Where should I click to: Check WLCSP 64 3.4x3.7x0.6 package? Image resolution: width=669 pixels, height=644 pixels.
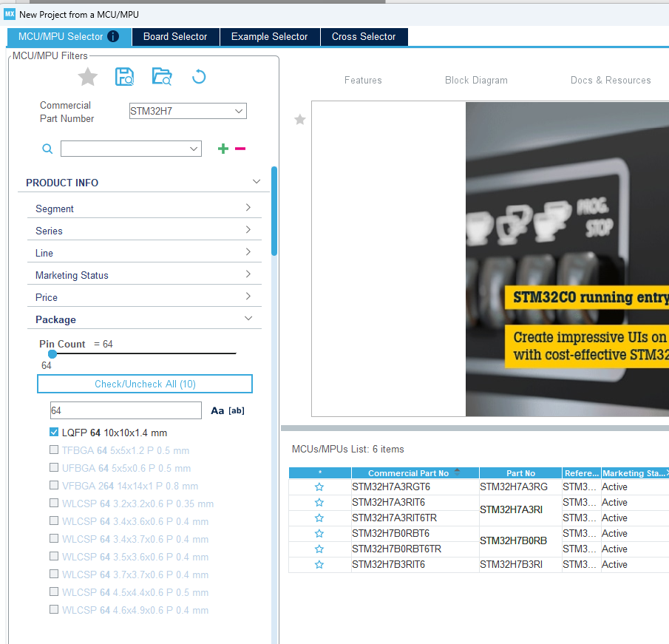click(x=54, y=538)
